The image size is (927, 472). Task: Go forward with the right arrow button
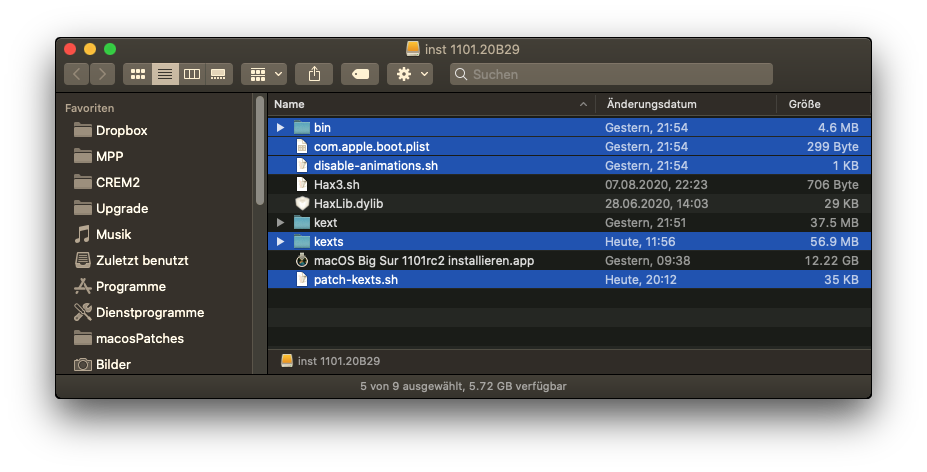coord(102,74)
